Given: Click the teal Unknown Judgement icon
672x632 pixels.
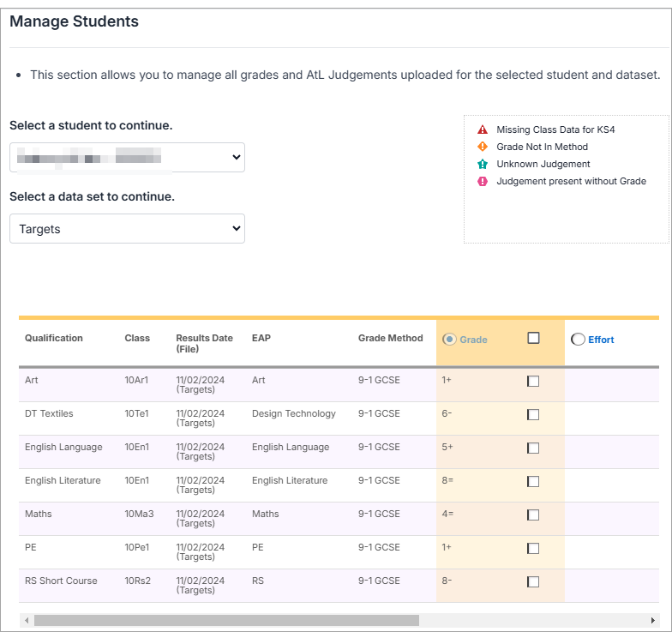Looking at the screenshot, I should coord(483,165).
